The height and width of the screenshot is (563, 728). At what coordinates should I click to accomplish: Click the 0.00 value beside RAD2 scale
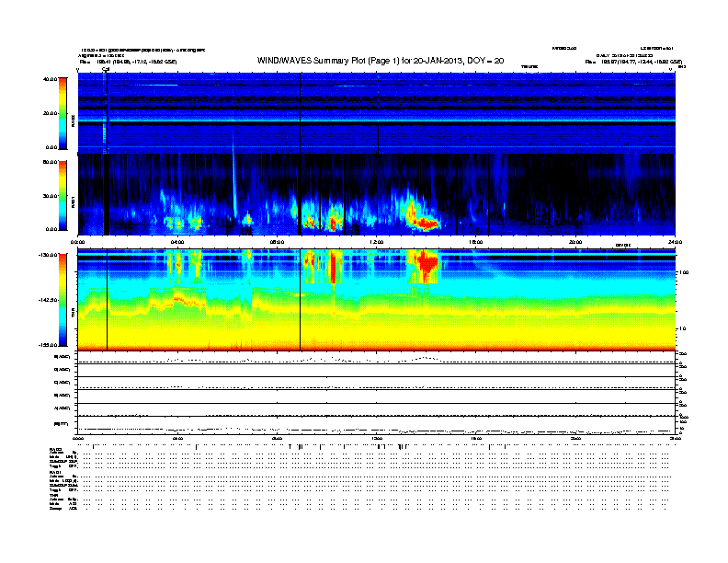[x=51, y=147]
